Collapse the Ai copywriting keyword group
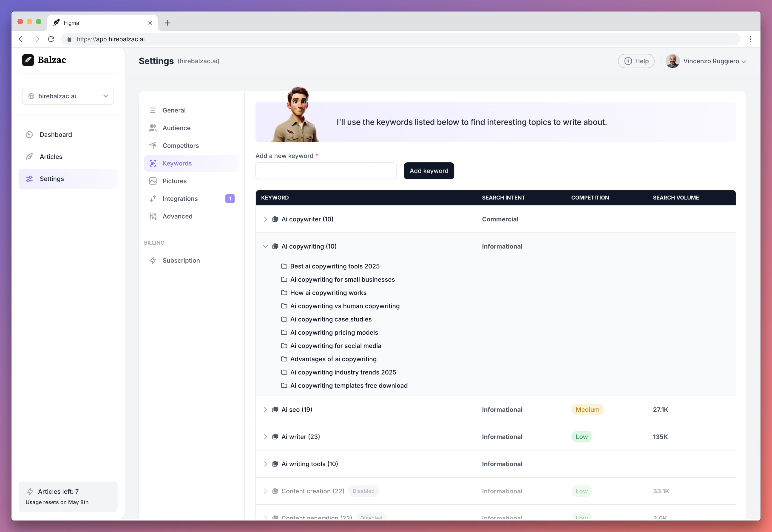This screenshot has height=532, width=772. 265,246
